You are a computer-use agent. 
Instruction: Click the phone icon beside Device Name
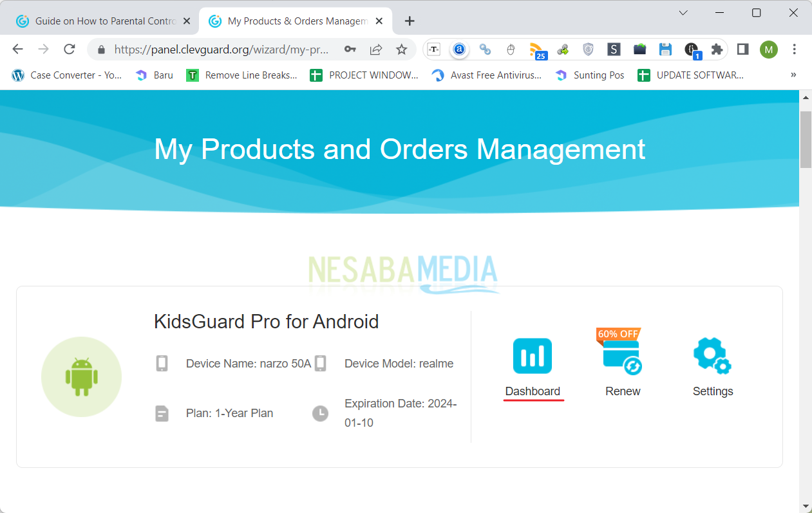coord(162,364)
